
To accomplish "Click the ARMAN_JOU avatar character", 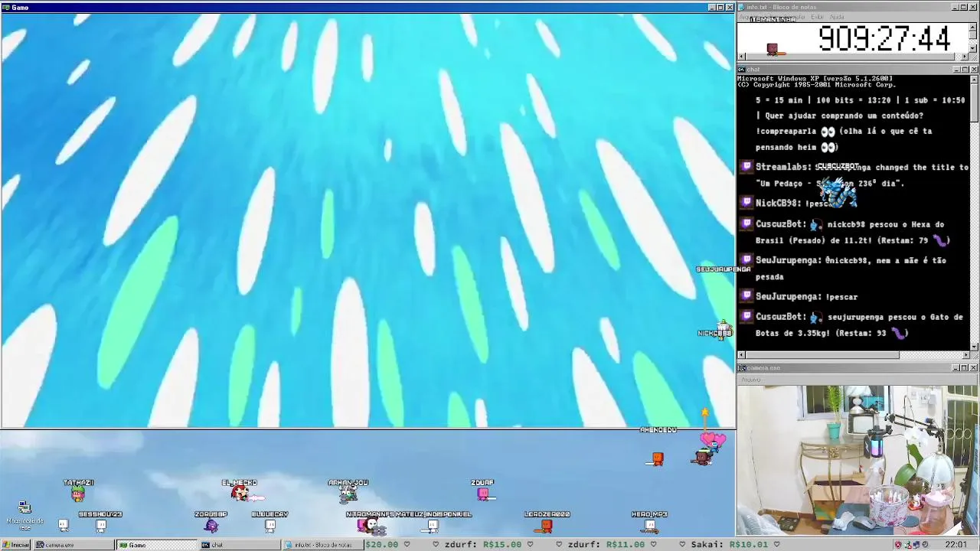I will (x=348, y=494).
